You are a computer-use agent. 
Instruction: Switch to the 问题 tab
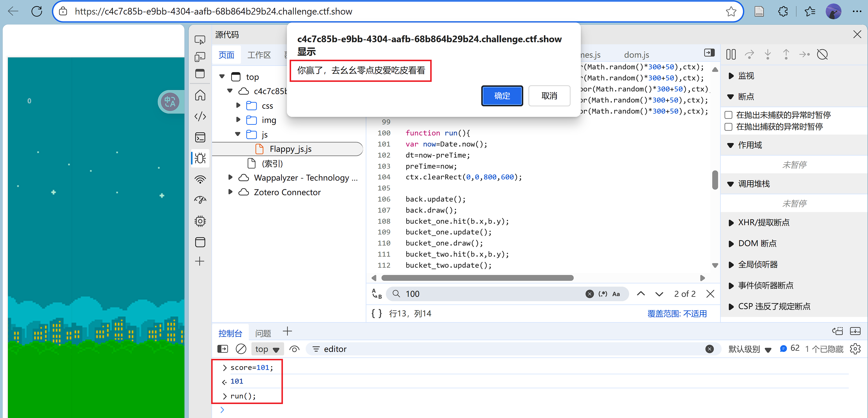(263, 333)
